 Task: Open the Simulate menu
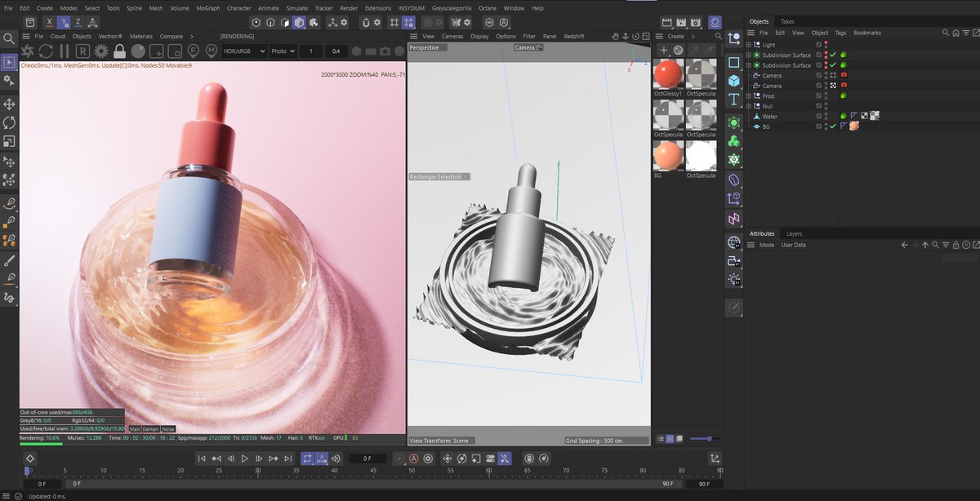[296, 8]
